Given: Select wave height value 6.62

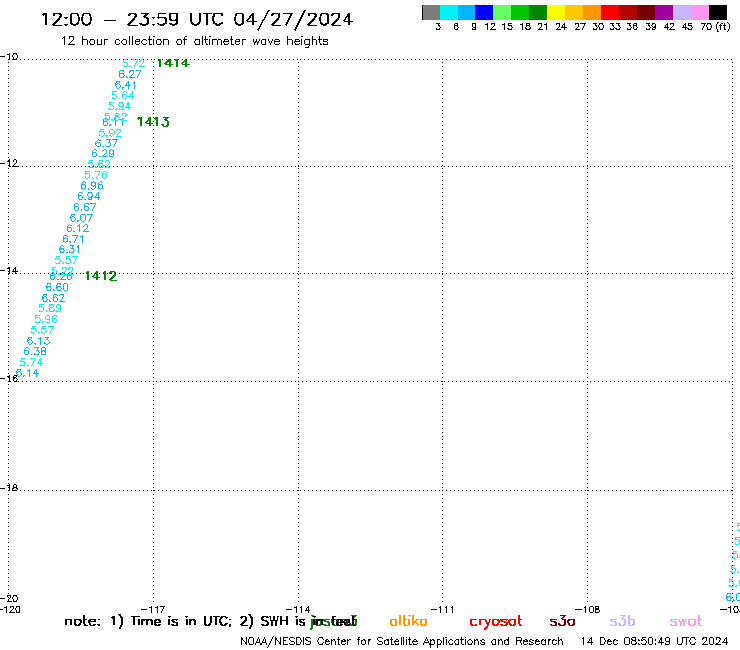Looking at the screenshot, I should click(x=53, y=298).
